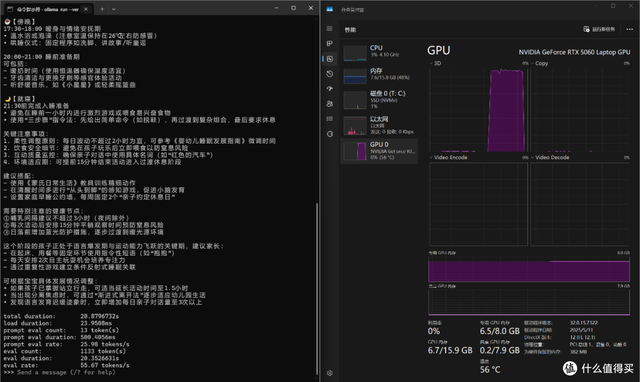Open Task Manager settings gear
640x382 pixels.
click(330, 373)
